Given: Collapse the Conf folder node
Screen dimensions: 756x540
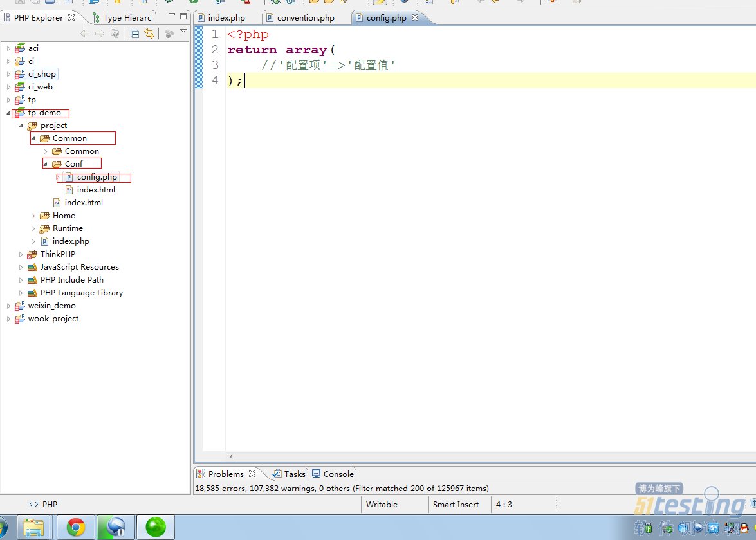Looking at the screenshot, I should (45, 164).
